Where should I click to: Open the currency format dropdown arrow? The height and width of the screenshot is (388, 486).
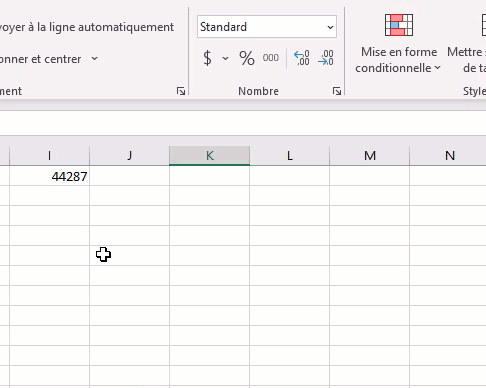226,59
